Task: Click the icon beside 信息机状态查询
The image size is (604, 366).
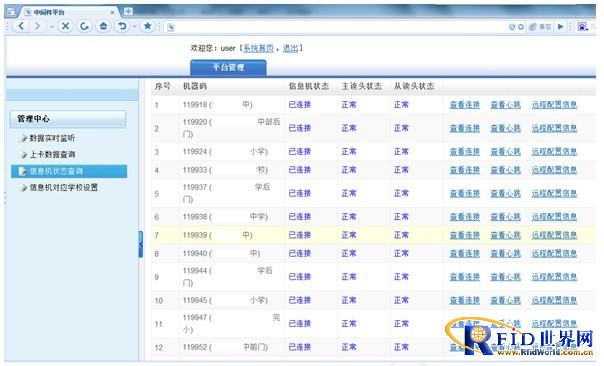Action: (23, 171)
